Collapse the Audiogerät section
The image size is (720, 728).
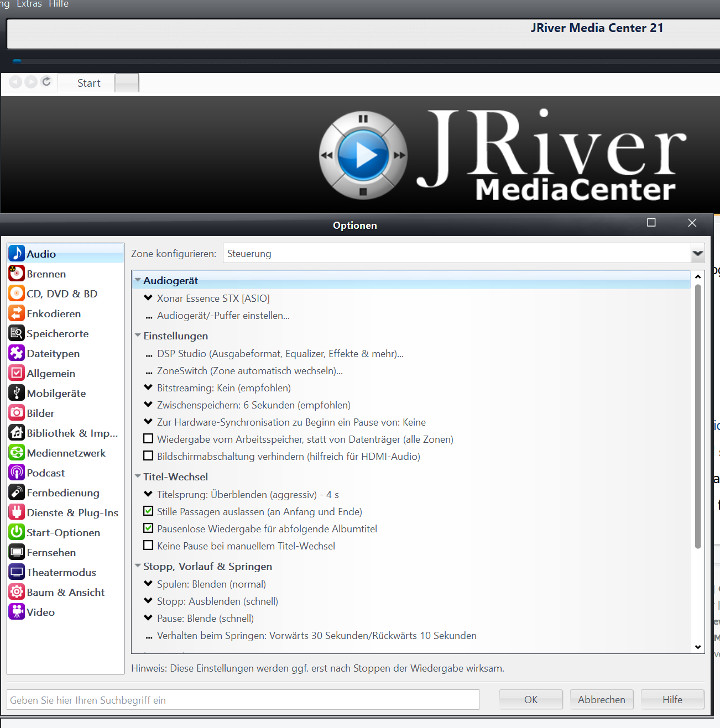(138, 280)
